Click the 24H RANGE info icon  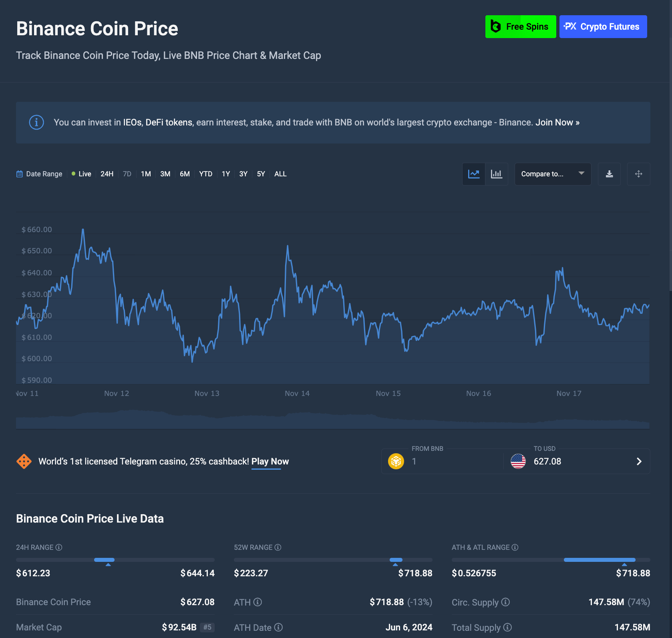pos(59,547)
